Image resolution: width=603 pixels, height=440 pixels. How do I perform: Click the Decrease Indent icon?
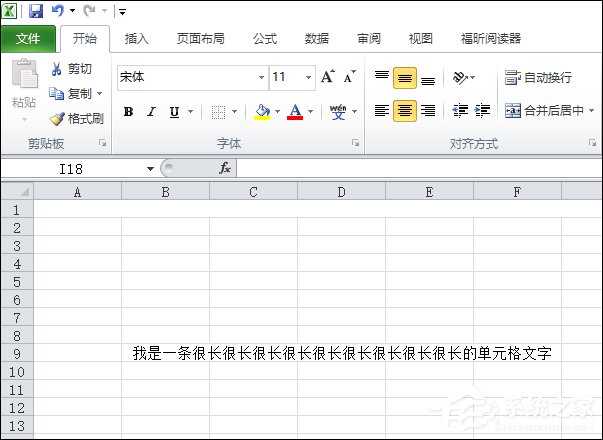point(460,111)
